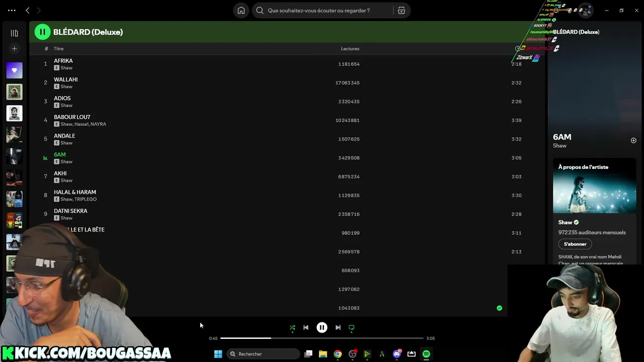The image size is (644, 362).
Task: Click the 'Shaw' verified artist name in about card
Action: pos(565,222)
